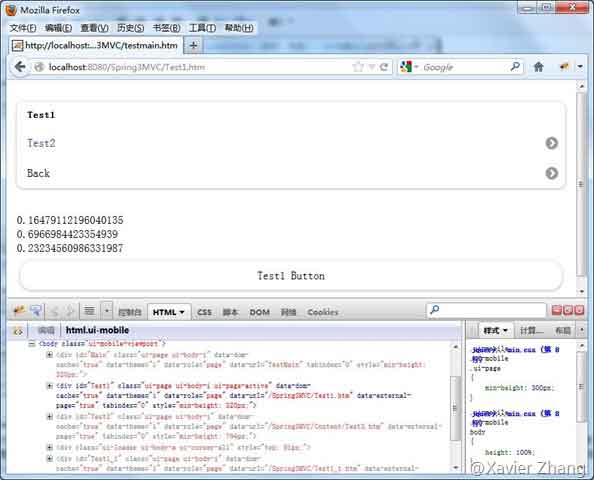The height and width of the screenshot is (480, 594).
Task: Go to the browser home page icon
Action: point(538,67)
